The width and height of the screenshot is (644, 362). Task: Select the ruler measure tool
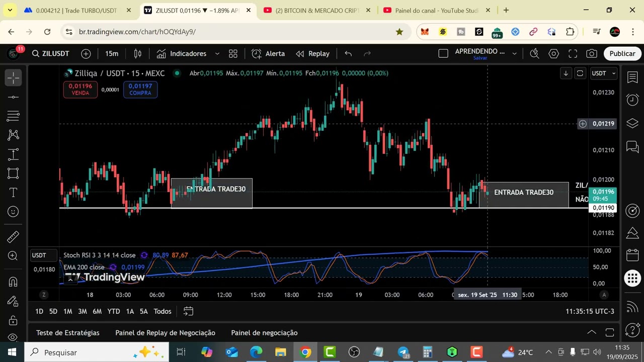[13, 236]
